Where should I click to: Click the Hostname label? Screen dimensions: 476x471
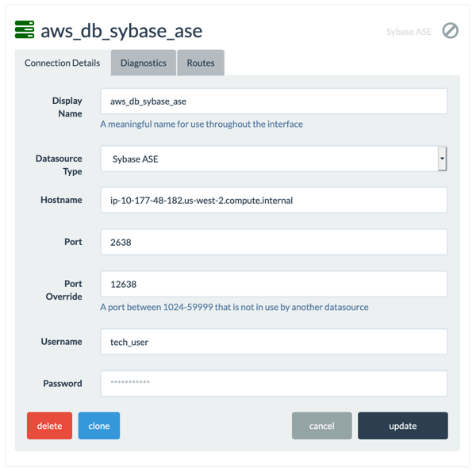click(x=61, y=200)
